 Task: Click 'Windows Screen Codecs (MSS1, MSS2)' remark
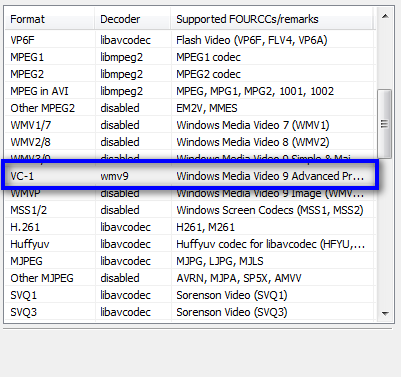click(270, 210)
